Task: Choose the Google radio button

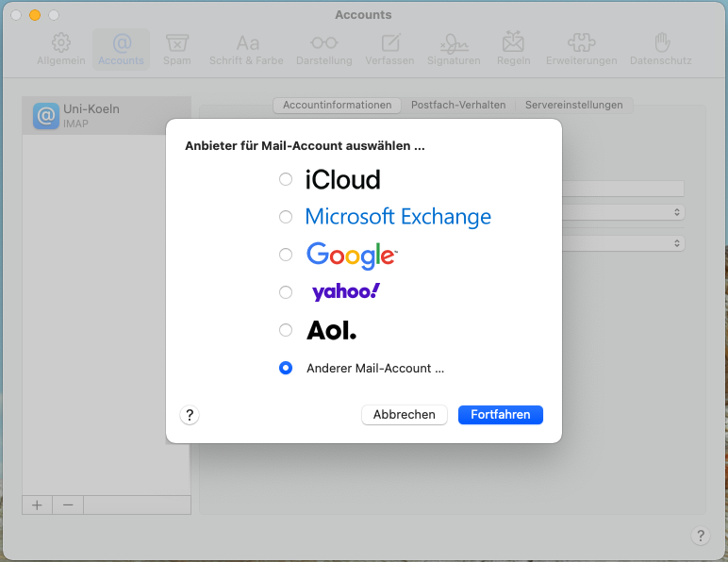Action: tap(286, 255)
